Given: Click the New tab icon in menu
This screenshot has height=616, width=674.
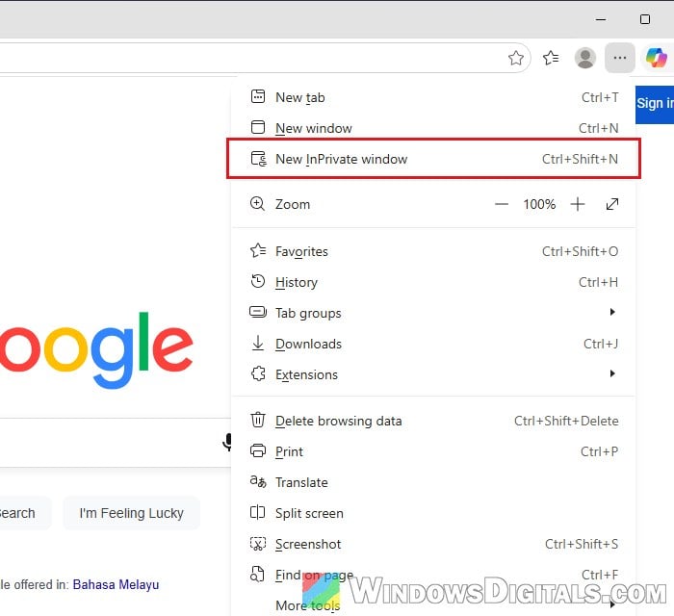Looking at the screenshot, I should 258,96.
